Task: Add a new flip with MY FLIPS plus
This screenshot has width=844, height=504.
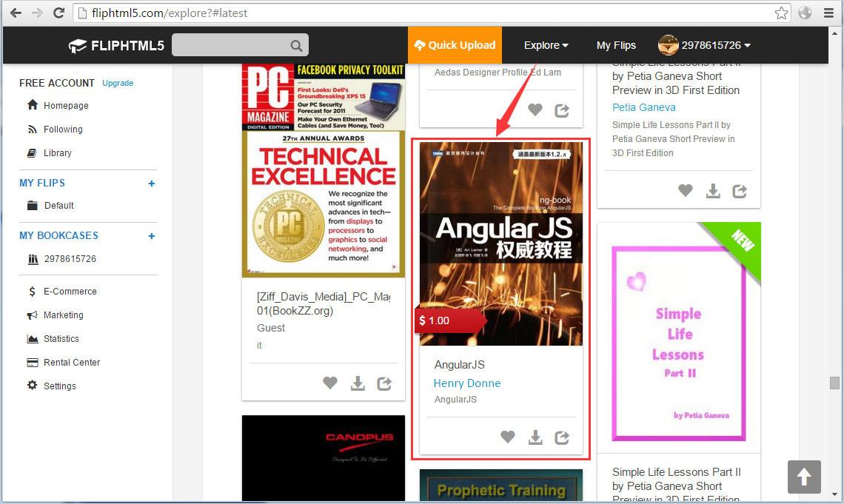Action: tap(151, 184)
